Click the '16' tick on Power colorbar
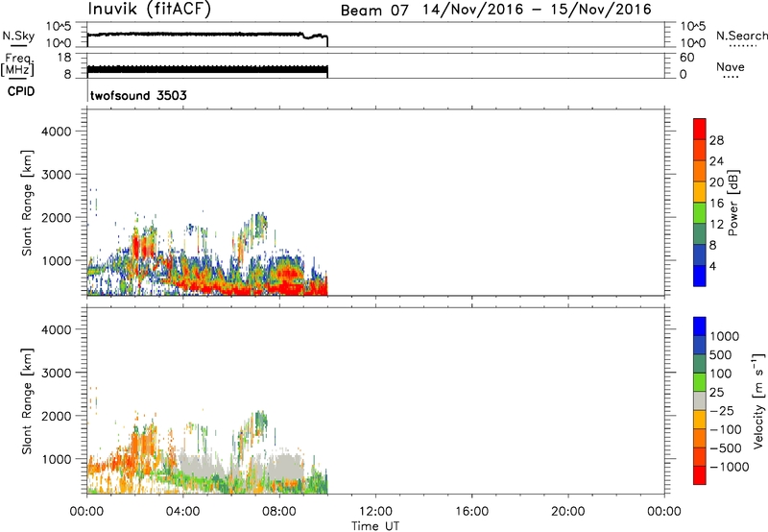Viewport: 768px width, 532px height. click(x=716, y=204)
